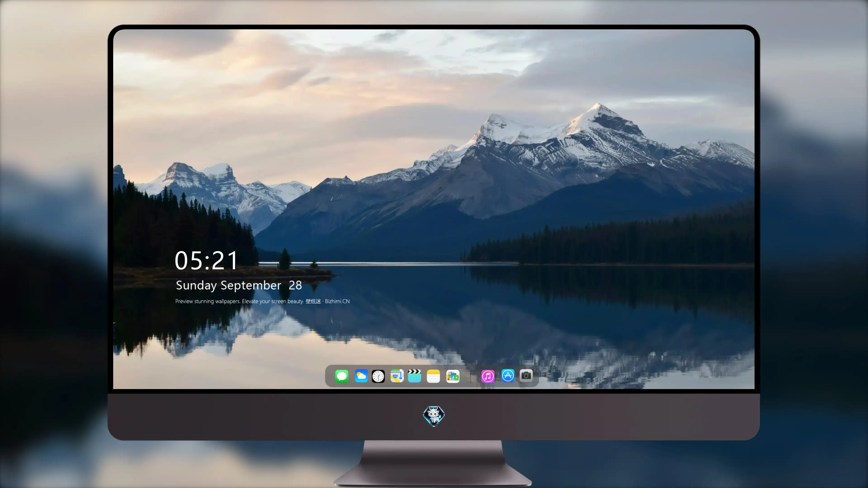Open the Clock app in the dock
The height and width of the screenshot is (488, 868).
[378, 376]
